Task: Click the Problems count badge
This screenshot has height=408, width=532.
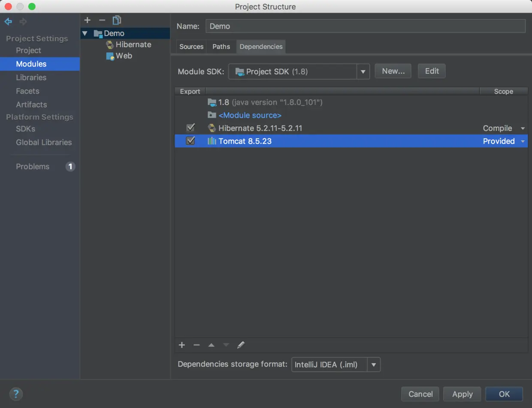Action: tap(70, 167)
